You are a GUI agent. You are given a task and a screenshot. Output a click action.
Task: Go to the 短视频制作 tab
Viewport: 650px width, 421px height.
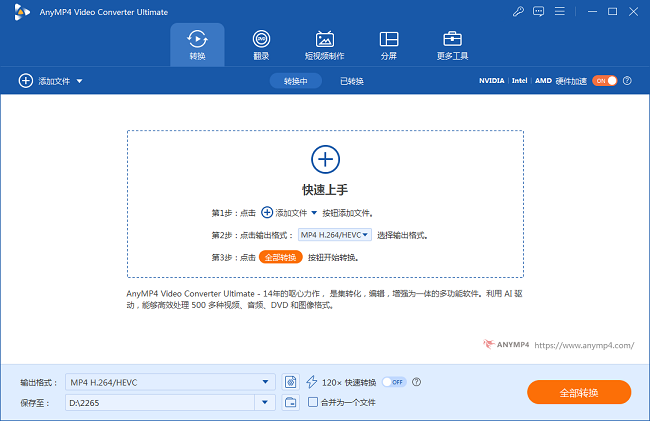(324, 45)
